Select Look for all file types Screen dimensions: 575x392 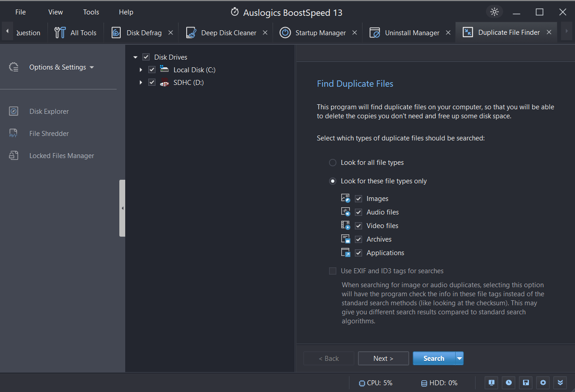pos(333,163)
